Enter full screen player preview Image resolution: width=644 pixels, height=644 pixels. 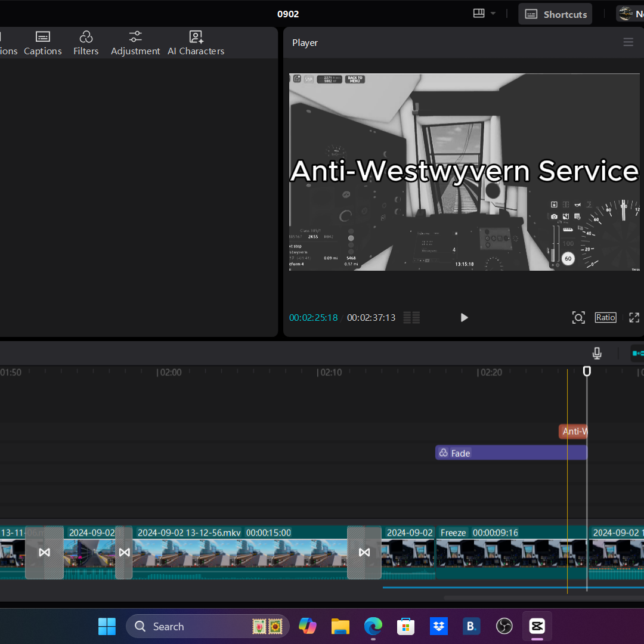point(634,318)
